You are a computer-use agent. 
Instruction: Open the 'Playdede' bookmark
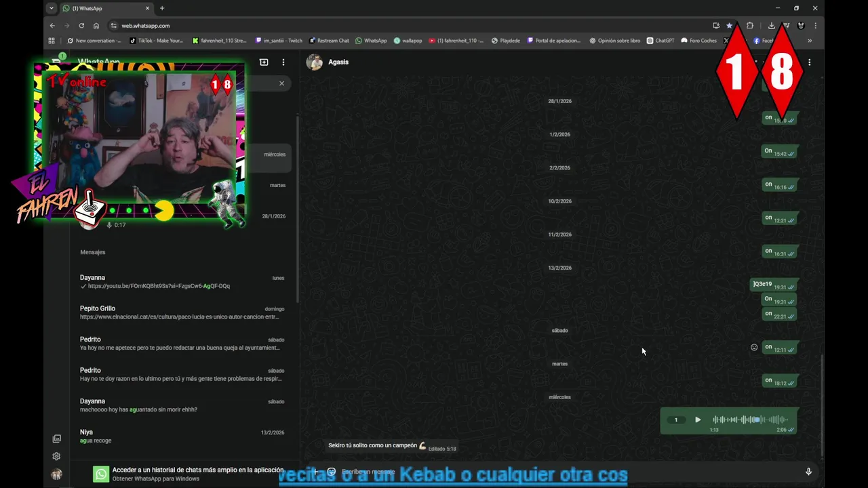505,41
